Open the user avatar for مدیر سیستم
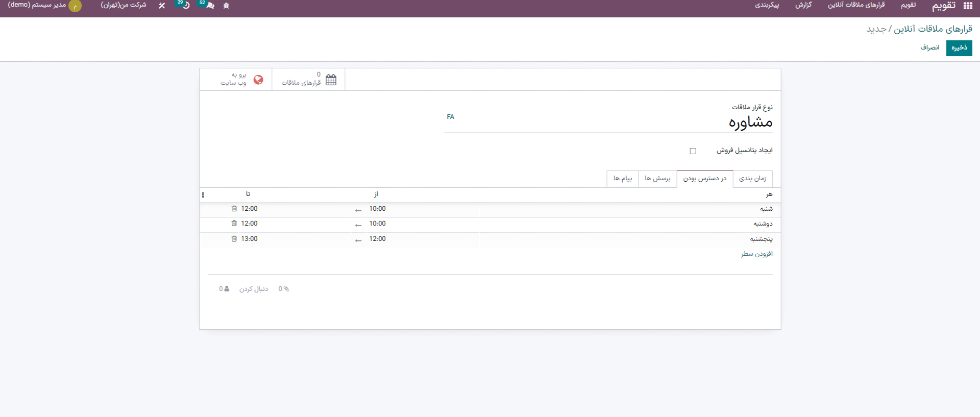 coord(75,6)
